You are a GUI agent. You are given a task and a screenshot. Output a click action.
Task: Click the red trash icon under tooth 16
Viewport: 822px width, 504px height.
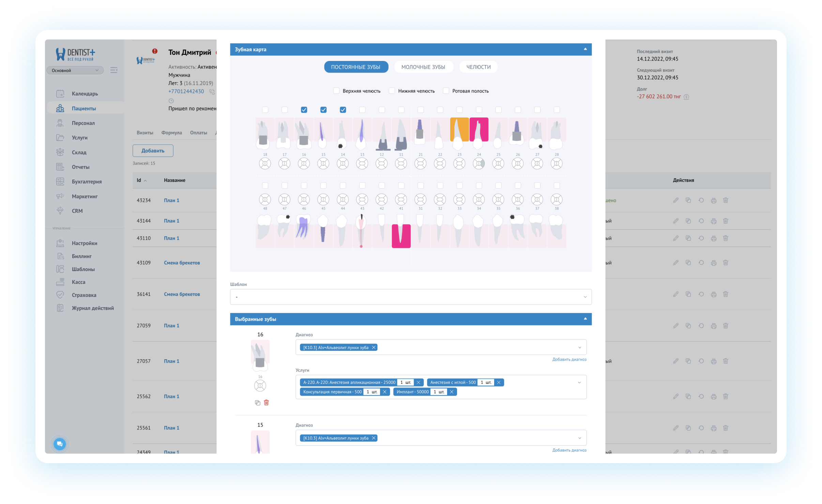(x=267, y=403)
